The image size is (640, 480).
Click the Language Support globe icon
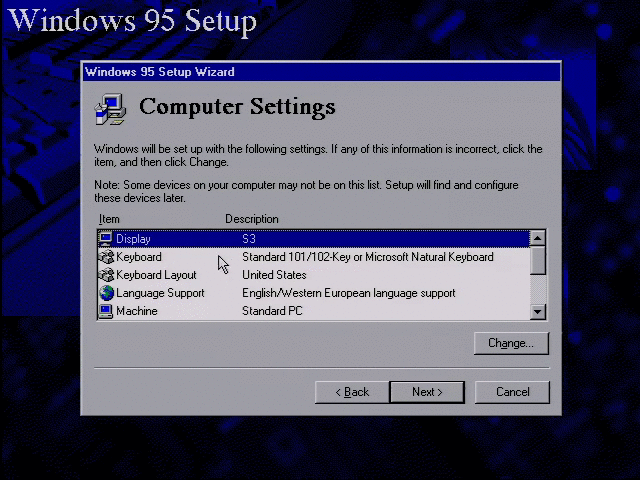coord(106,293)
